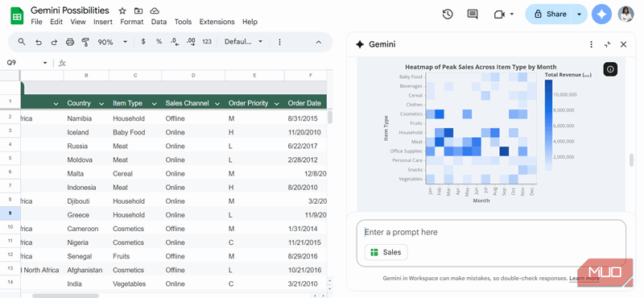Increase decimal places
Viewport: 644px width, 298px height.
[x=191, y=42]
